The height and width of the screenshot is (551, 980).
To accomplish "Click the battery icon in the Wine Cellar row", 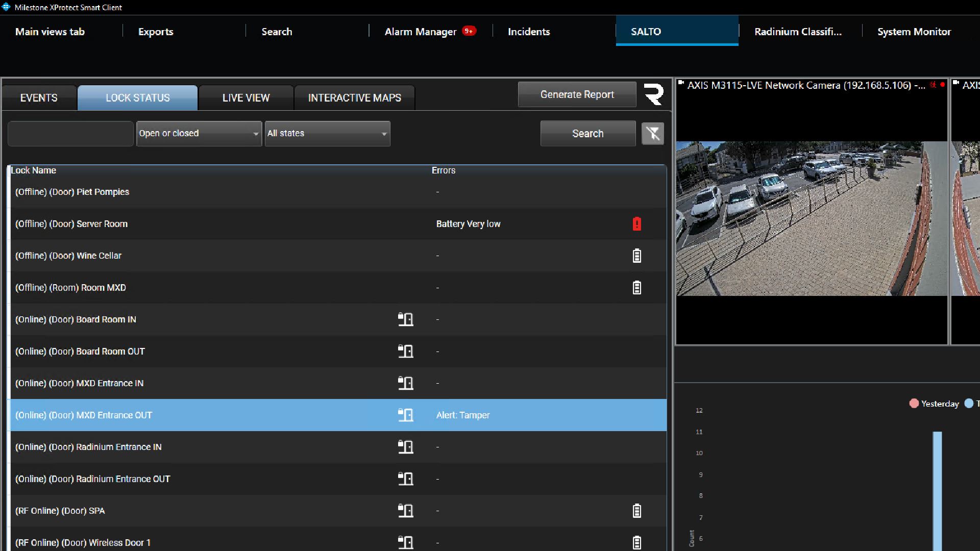I will click(x=636, y=256).
